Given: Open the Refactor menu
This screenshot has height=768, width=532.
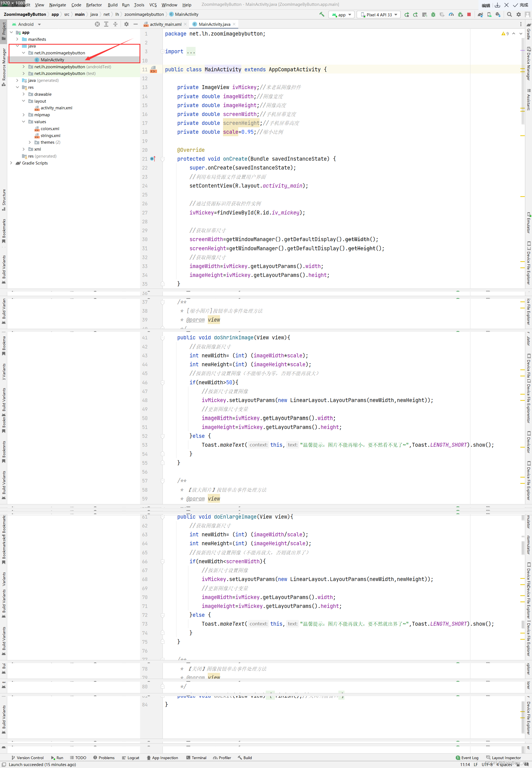Looking at the screenshot, I should 94,5.
